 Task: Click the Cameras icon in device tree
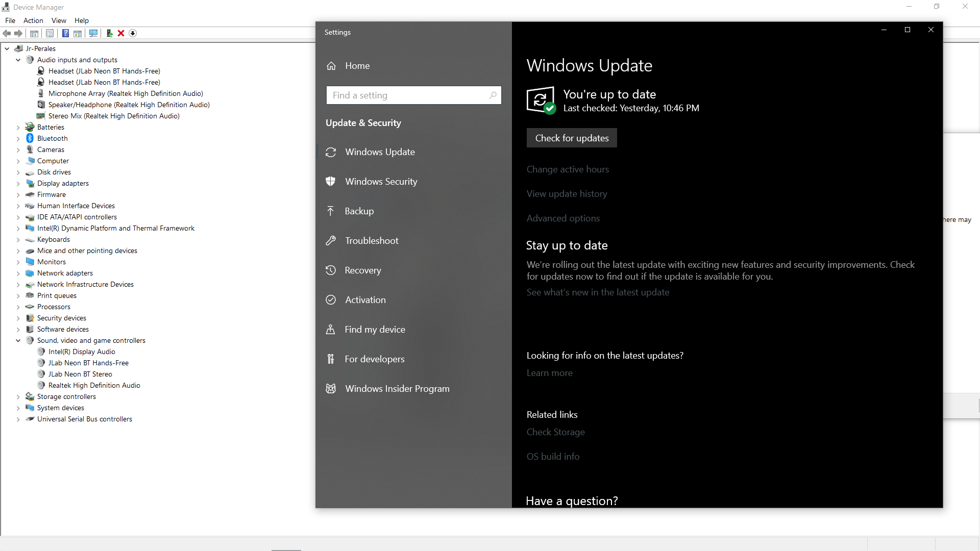tap(30, 149)
